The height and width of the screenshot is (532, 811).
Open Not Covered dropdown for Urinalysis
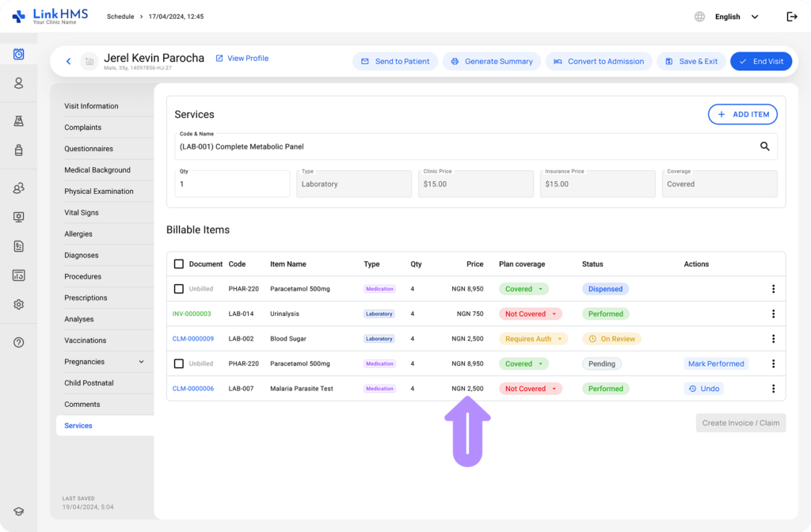click(531, 313)
